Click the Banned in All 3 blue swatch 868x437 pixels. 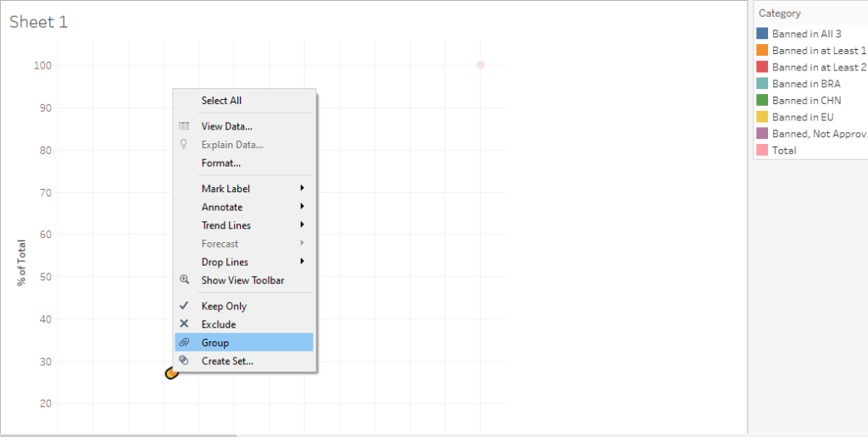762,34
